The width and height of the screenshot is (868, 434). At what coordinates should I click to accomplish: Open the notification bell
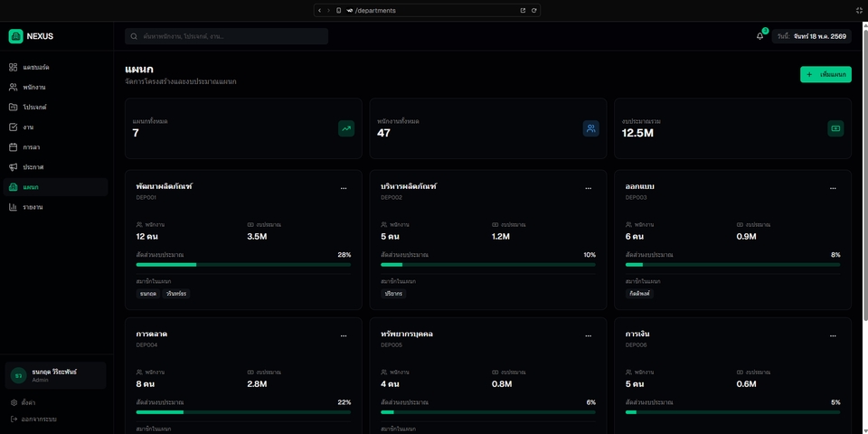(760, 36)
